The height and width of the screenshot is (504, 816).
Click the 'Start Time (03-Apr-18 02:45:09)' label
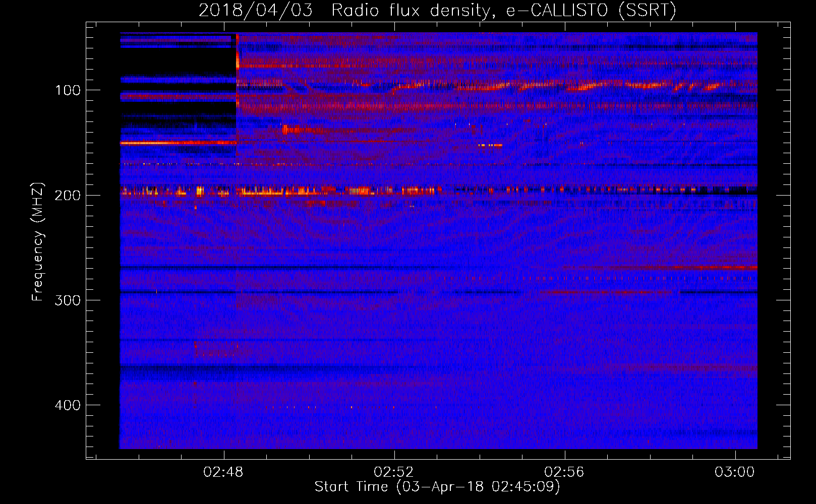tap(437, 487)
